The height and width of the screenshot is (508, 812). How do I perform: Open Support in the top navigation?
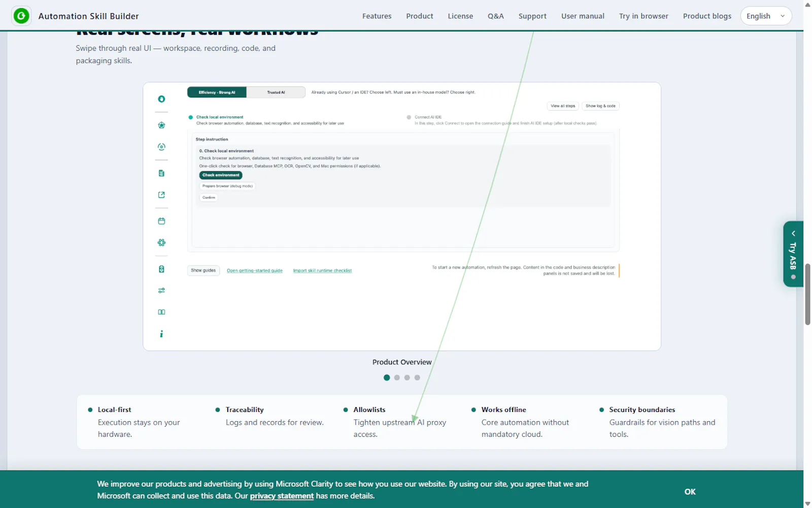(532, 16)
